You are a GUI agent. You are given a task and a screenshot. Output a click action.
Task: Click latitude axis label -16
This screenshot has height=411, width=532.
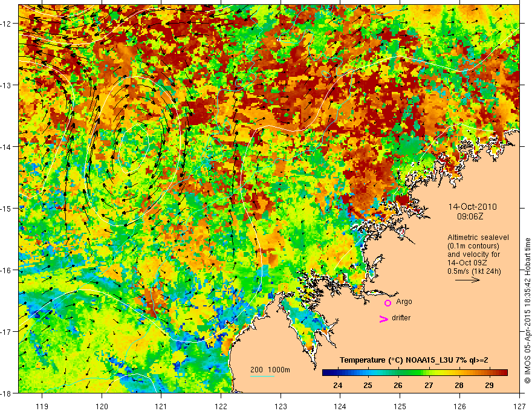(x=7, y=270)
